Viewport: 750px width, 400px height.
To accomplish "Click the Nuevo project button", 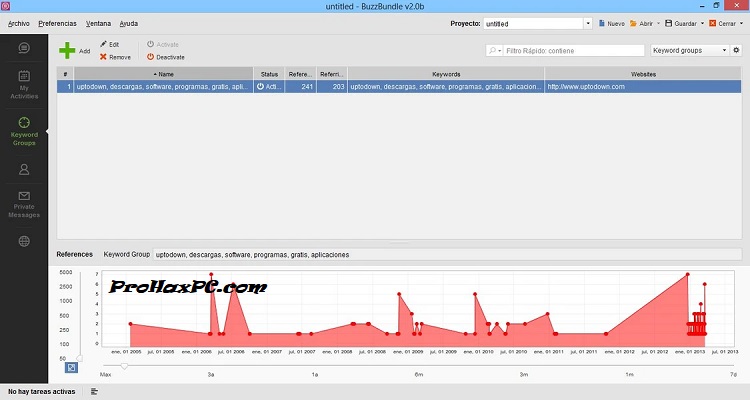I will (612, 23).
